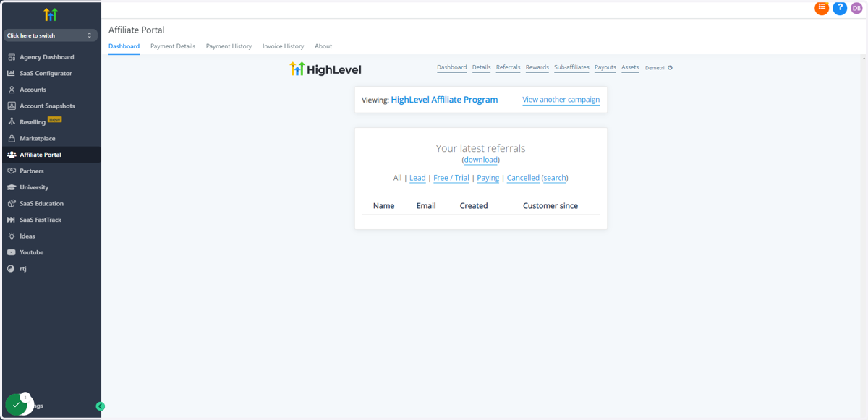Screen dimensions: 868x420
Task: Click the 'Affiliate Portal' page title
Action: pyautogui.click(x=137, y=30)
